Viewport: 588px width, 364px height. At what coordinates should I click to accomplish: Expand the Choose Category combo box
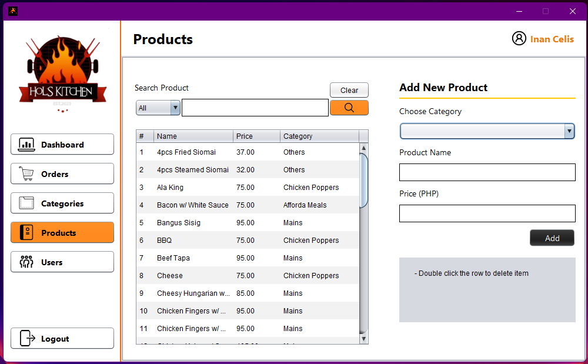click(487, 131)
